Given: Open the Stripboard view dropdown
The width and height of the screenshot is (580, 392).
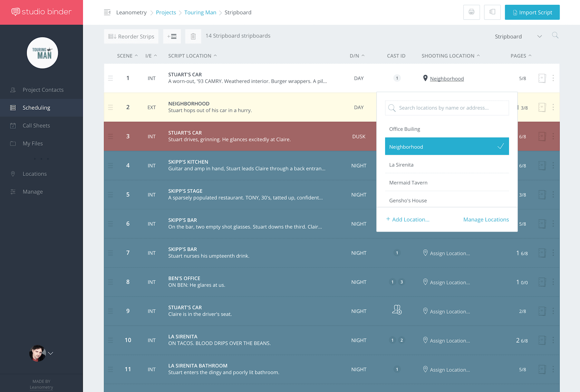Looking at the screenshot, I should click(x=518, y=36).
